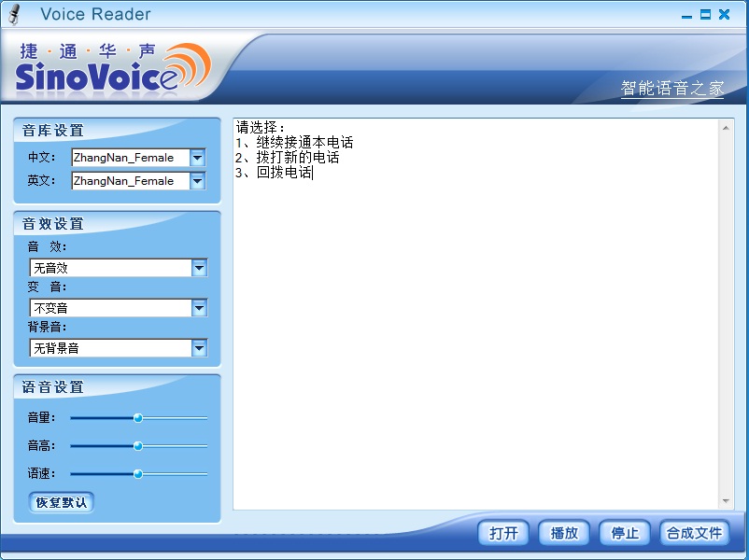The width and height of the screenshot is (749, 560).
Task: Expand the 变音 dropdown showing 不变音
Action: [x=199, y=308]
